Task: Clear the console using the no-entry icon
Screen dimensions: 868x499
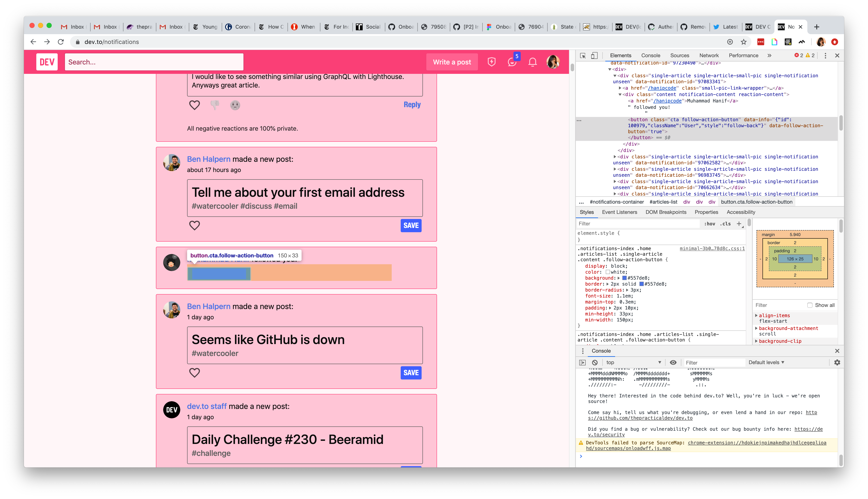Action: tap(595, 362)
